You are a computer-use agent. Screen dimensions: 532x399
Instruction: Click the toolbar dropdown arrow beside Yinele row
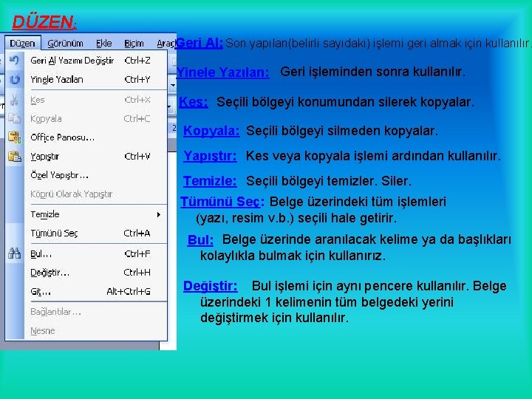tap(173, 85)
